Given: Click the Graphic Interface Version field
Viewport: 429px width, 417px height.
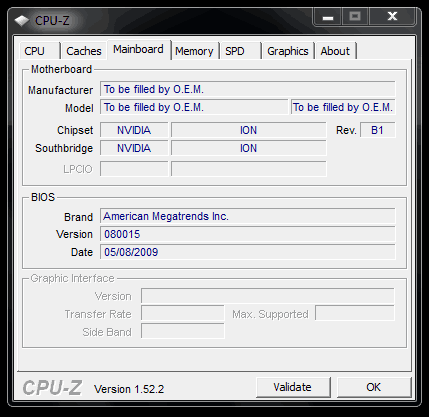Looking at the screenshot, I should pos(268,296).
